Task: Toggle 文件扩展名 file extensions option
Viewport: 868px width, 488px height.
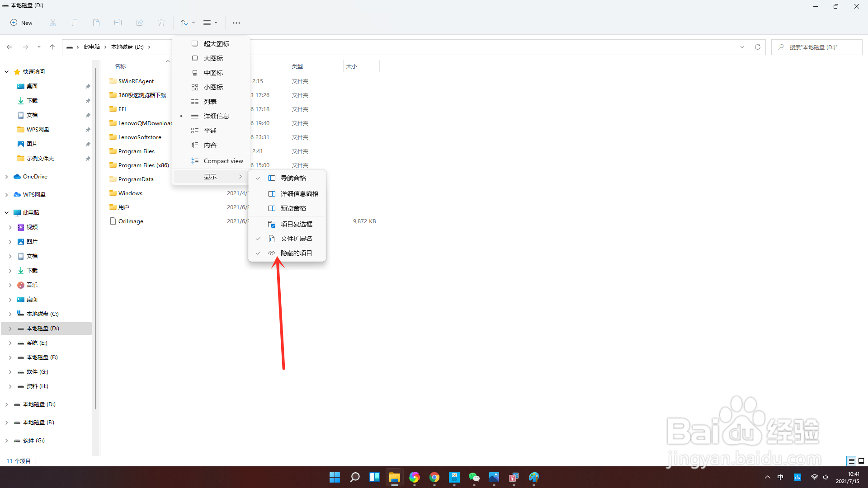Action: [296, 239]
